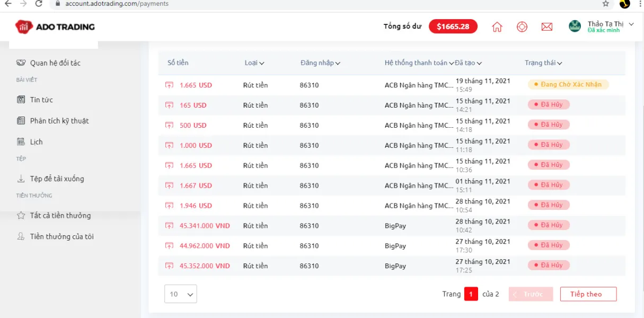Open Phân tích kỹ thuật menu item

click(x=59, y=121)
